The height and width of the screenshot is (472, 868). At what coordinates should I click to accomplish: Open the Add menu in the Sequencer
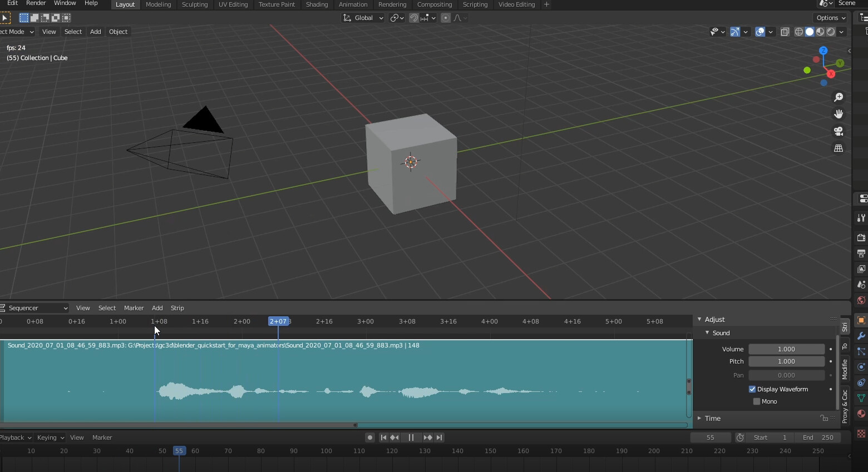pos(157,308)
